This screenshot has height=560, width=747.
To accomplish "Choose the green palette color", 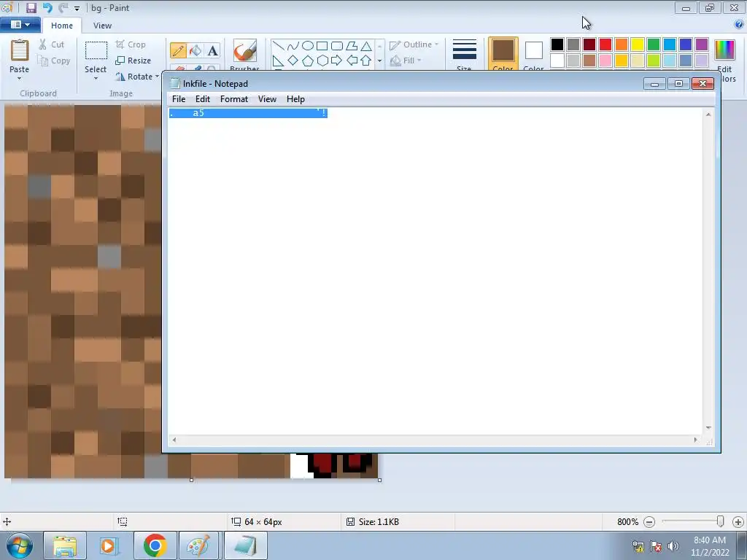I will tap(653, 44).
